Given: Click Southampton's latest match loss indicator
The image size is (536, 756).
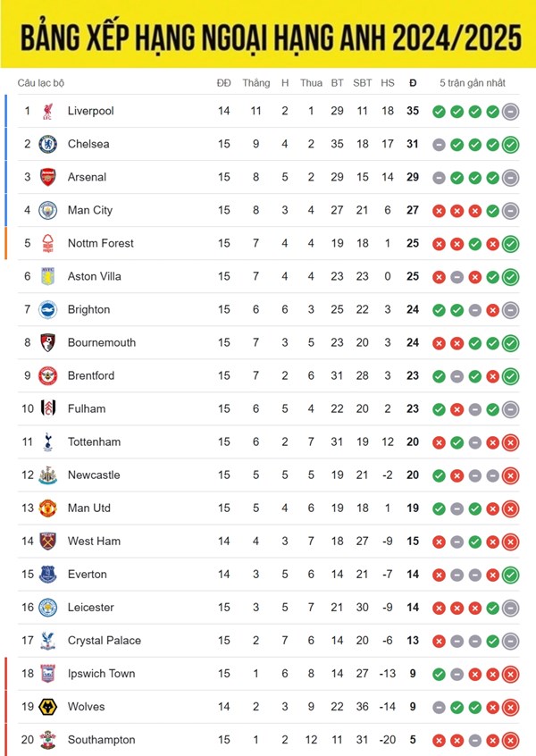Looking at the screenshot, I should click(x=510, y=741).
